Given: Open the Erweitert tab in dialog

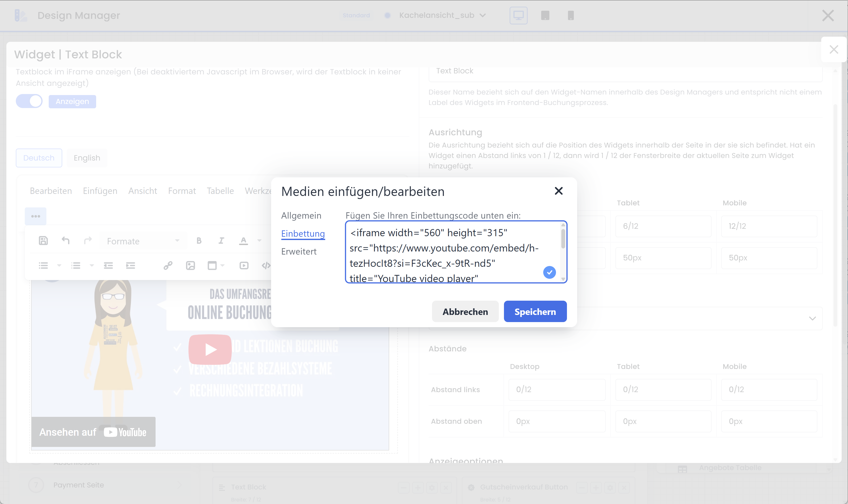Looking at the screenshot, I should 299,252.
